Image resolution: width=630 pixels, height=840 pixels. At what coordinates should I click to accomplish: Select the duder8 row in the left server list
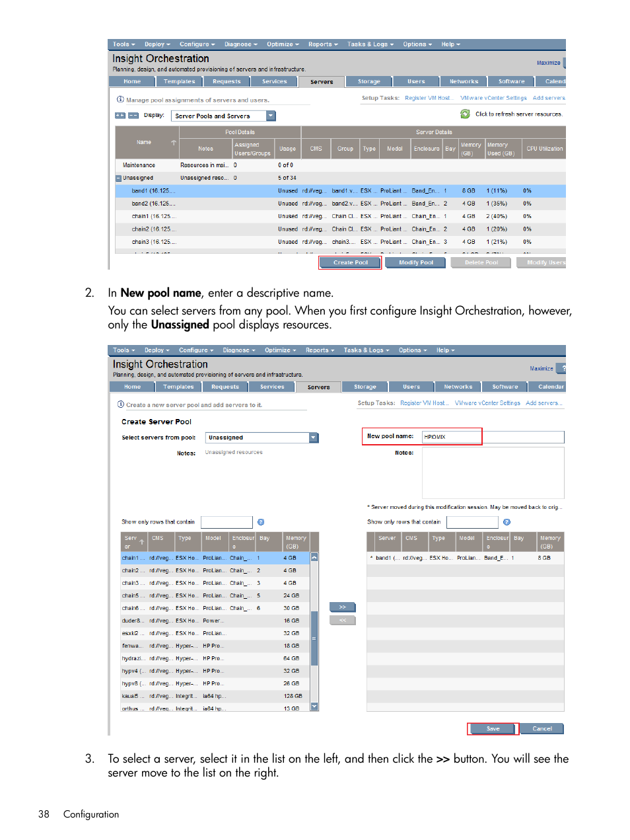(215, 621)
